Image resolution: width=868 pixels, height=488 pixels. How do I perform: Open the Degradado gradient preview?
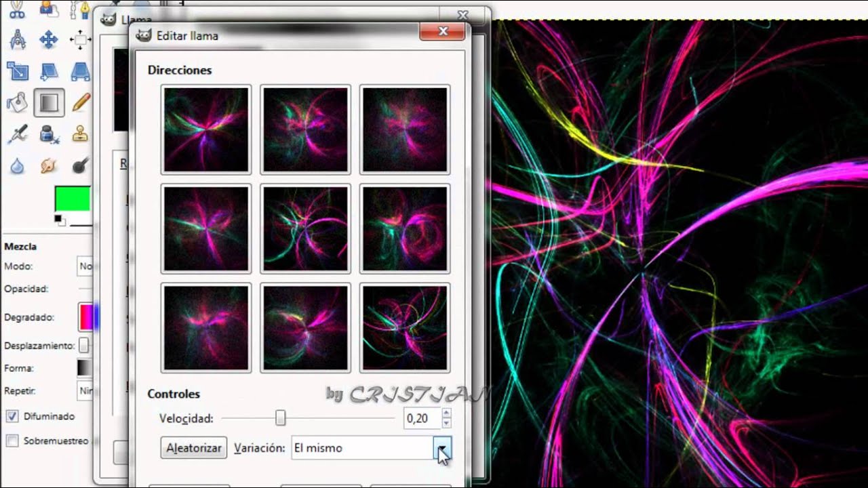87,317
